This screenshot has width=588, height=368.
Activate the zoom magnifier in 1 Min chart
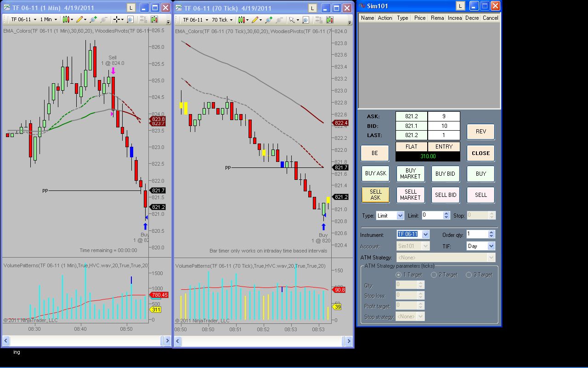[130, 19]
